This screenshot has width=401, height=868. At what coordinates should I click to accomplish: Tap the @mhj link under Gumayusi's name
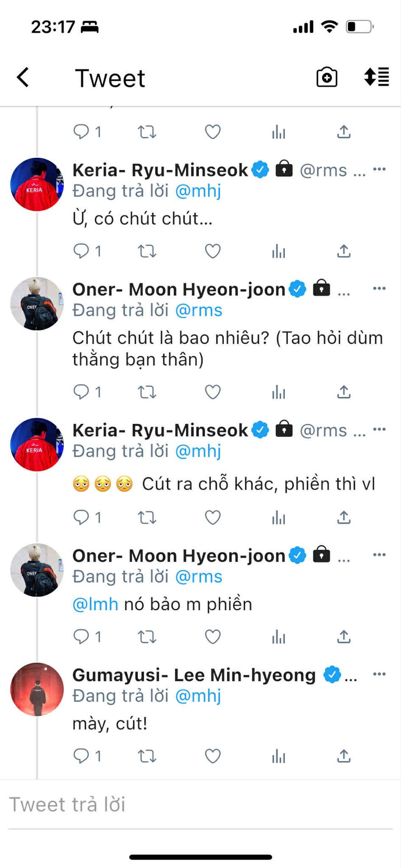(198, 696)
